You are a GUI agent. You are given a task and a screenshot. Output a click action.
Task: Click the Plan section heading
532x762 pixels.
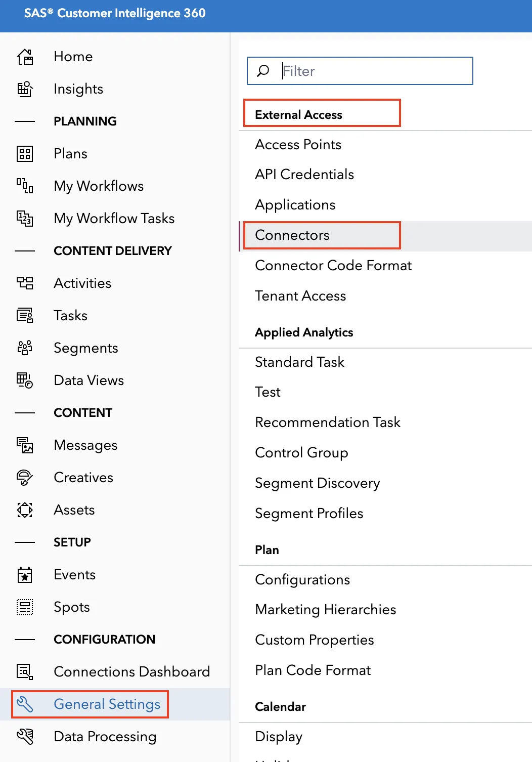(x=267, y=550)
